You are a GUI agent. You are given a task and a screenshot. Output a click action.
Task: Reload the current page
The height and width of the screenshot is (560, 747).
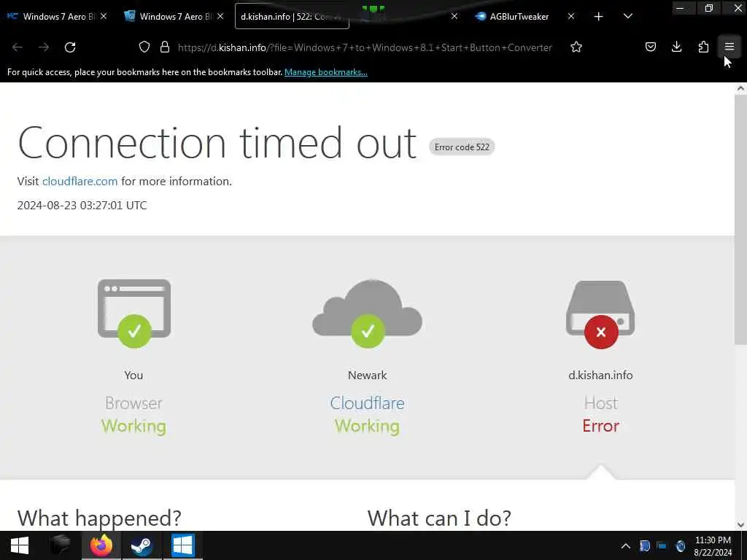70,47
